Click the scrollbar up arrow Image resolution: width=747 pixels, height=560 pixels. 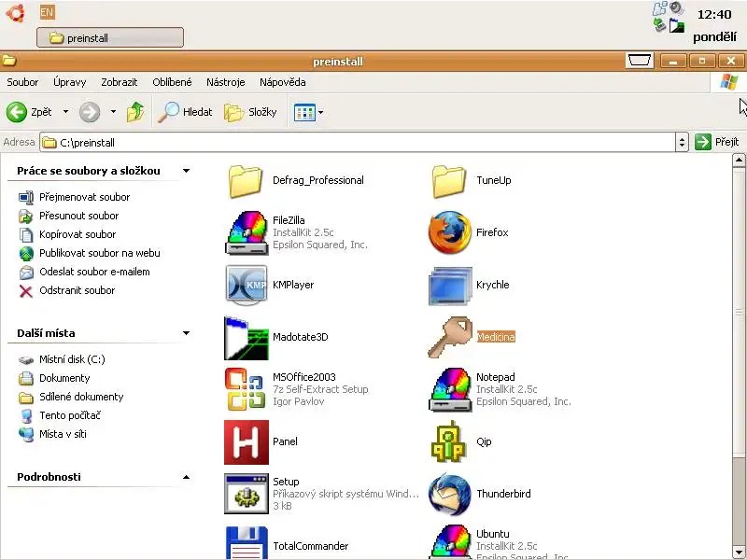739,161
